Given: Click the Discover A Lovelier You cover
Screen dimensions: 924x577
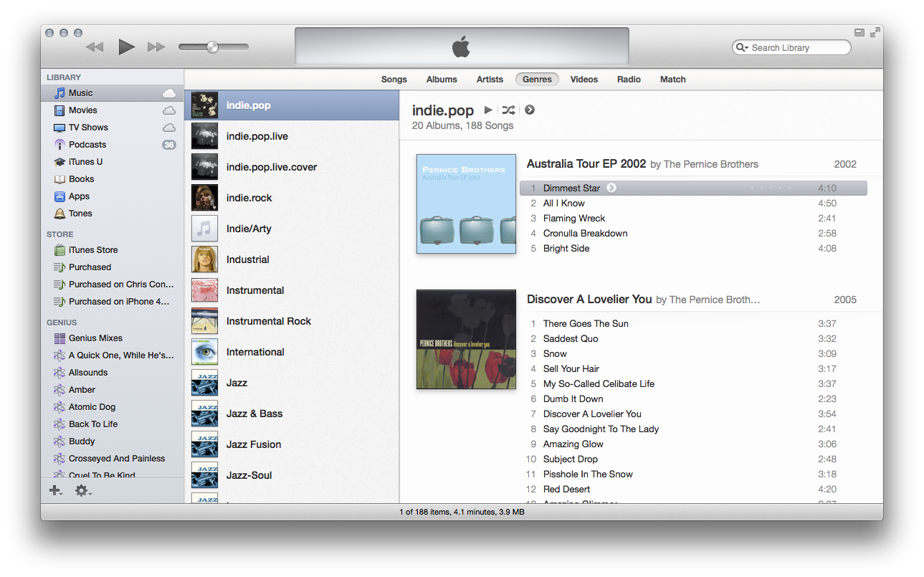Looking at the screenshot, I should coord(466,340).
